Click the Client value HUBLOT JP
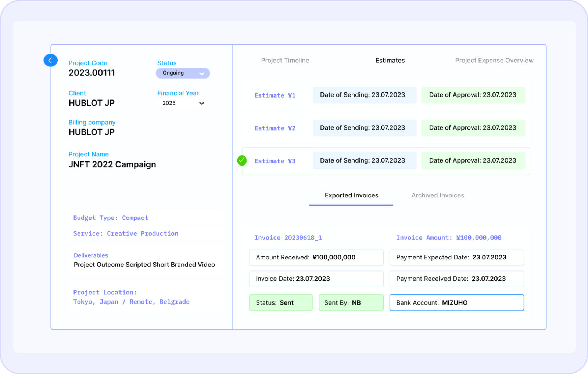The height and width of the screenshot is (374, 588). pos(92,103)
